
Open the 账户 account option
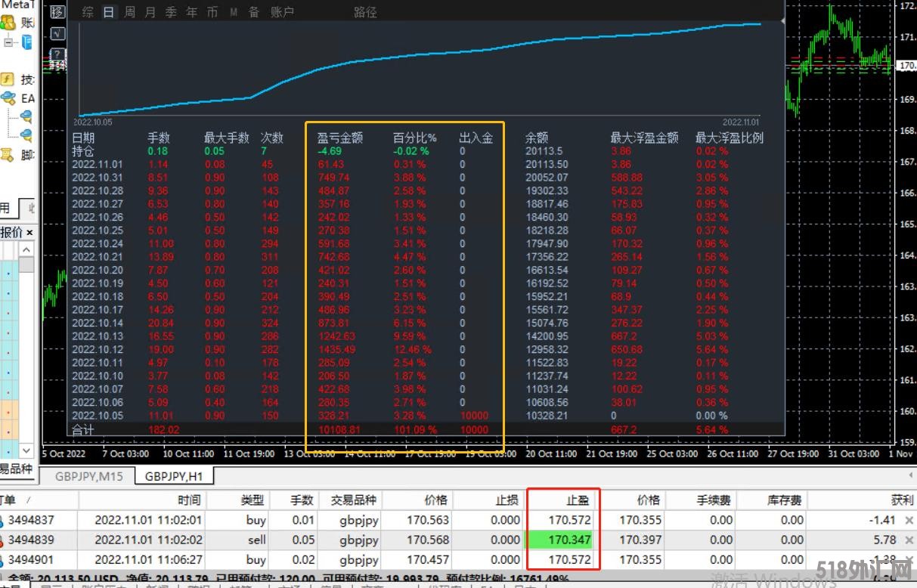click(282, 12)
